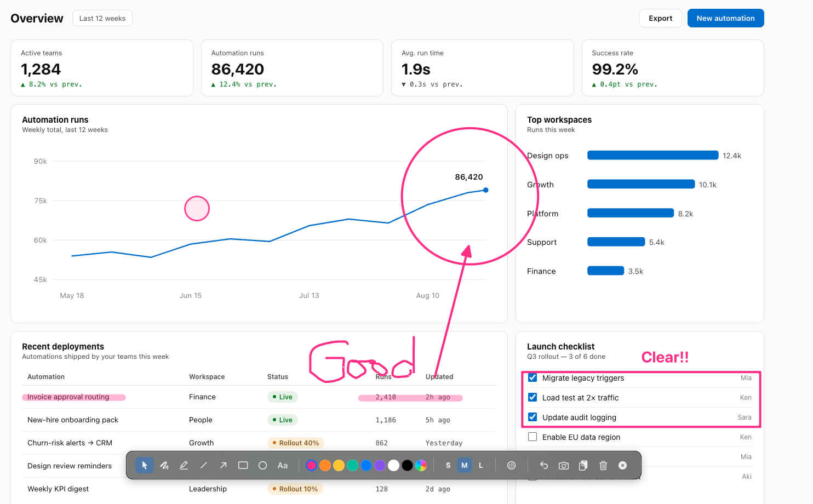Select the highlighter marker tool
This screenshot has width=813, height=504.
pyautogui.click(x=184, y=465)
